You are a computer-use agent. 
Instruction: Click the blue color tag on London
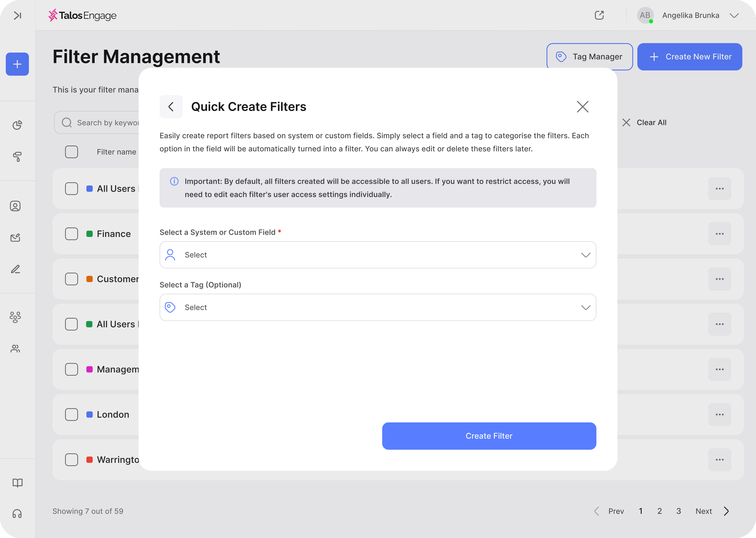tap(90, 415)
